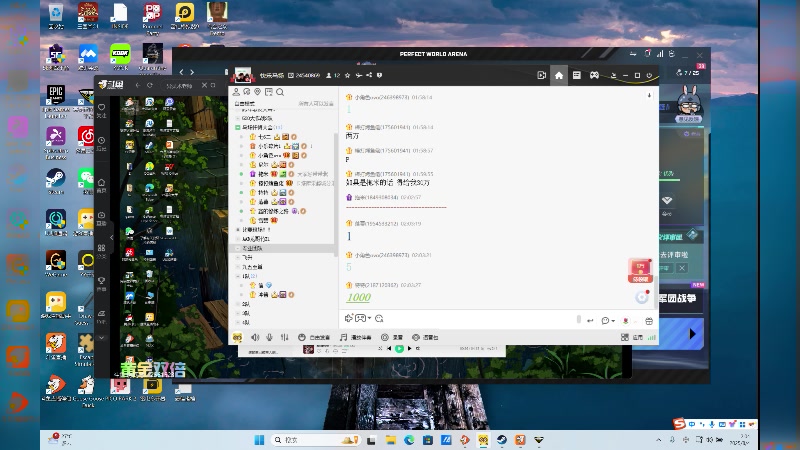Expand the dropdown arrow beside chat gamepad icon
Viewport: 800px width, 450px height.
pyautogui.click(x=369, y=318)
